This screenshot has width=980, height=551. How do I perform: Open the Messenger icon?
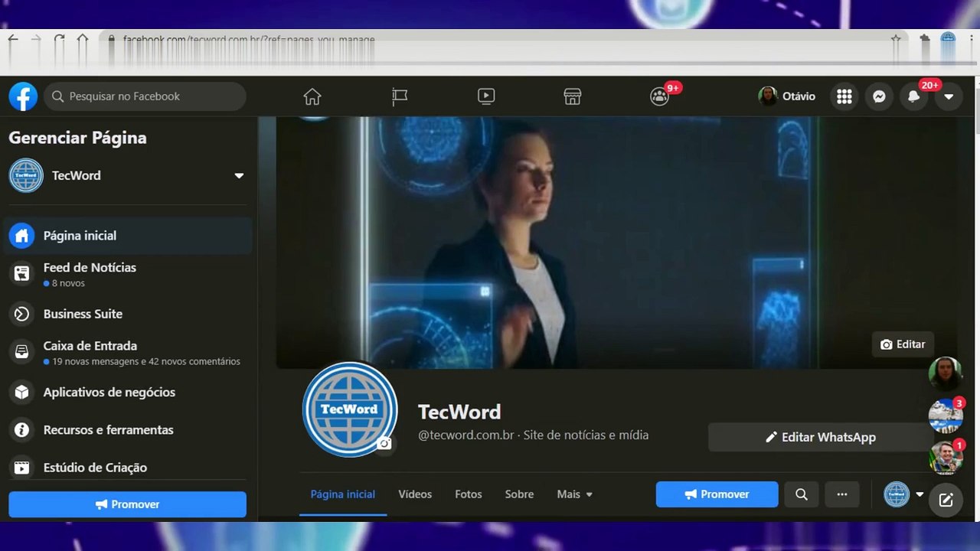point(880,96)
